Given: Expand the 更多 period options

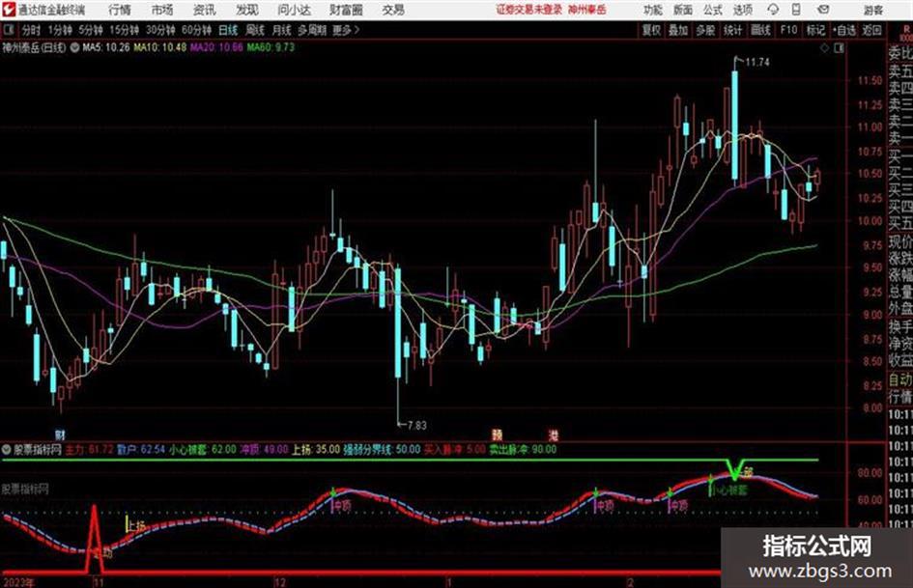Looking at the screenshot, I should tap(346, 30).
